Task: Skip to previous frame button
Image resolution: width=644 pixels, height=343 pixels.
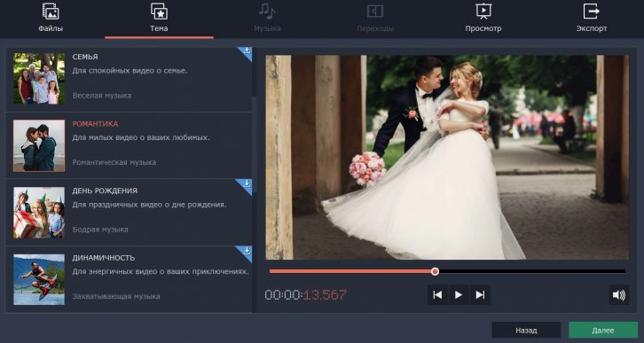Action: pyautogui.click(x=438, y=295)
